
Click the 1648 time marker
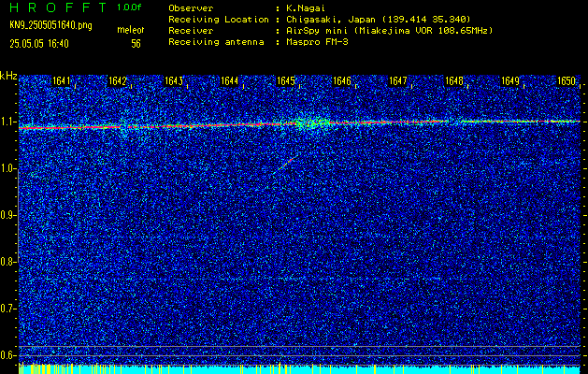pyautogui.click(x=454, y=80)
